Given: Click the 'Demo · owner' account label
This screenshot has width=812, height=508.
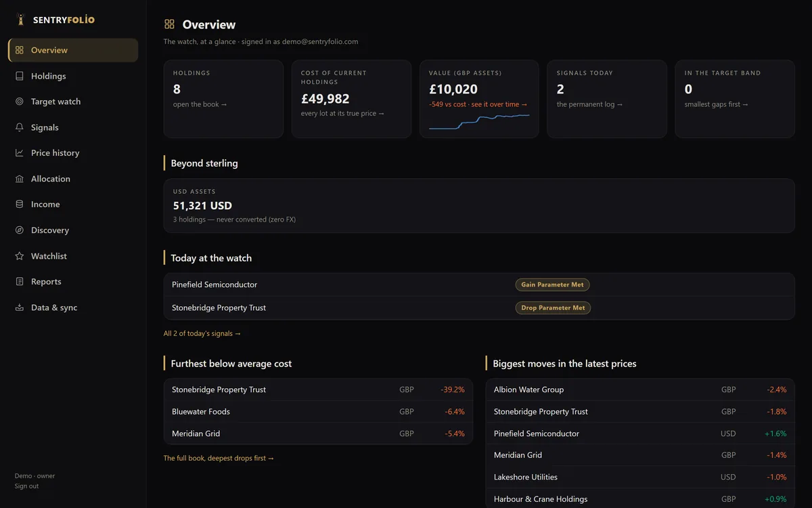Looking at the screenshot, I should pyautogui.click(x=35, y=476).
